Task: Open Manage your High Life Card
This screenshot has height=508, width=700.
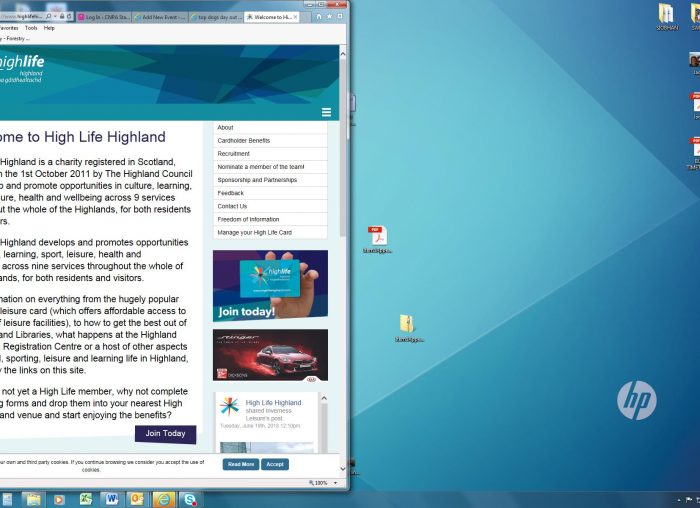Action: 270,233
